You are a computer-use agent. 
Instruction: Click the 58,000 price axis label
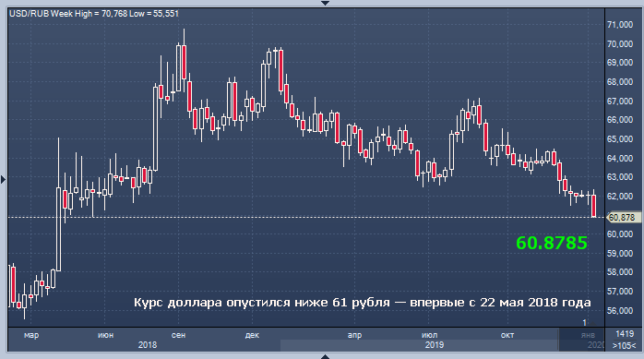tap(620, 272)
